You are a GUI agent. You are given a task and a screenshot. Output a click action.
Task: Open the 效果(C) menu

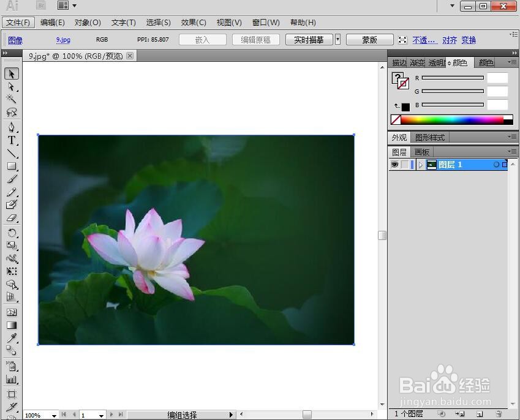tap(194, 23)
